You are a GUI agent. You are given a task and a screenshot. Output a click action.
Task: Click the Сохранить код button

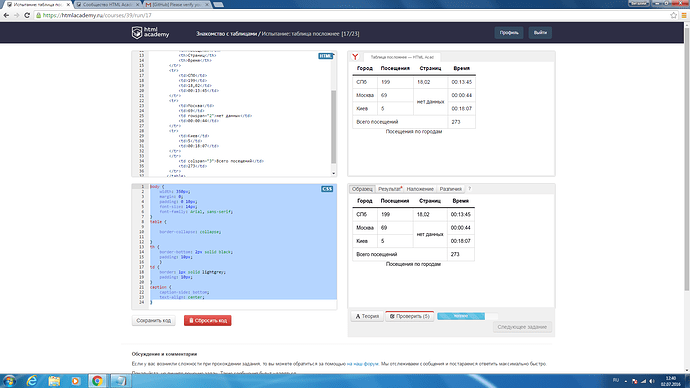tap(153, 320)
